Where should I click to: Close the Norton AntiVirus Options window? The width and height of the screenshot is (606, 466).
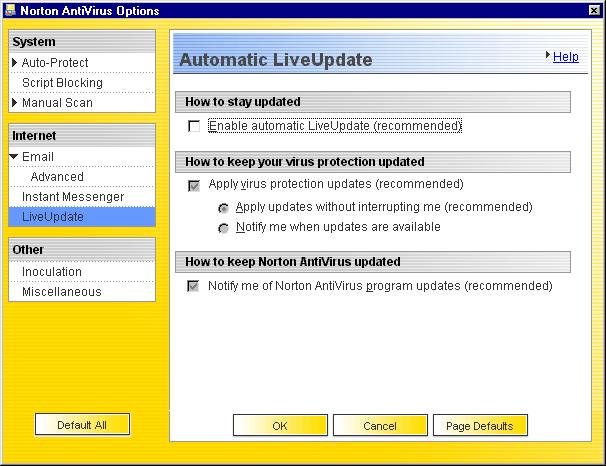(x=593, y=10)
